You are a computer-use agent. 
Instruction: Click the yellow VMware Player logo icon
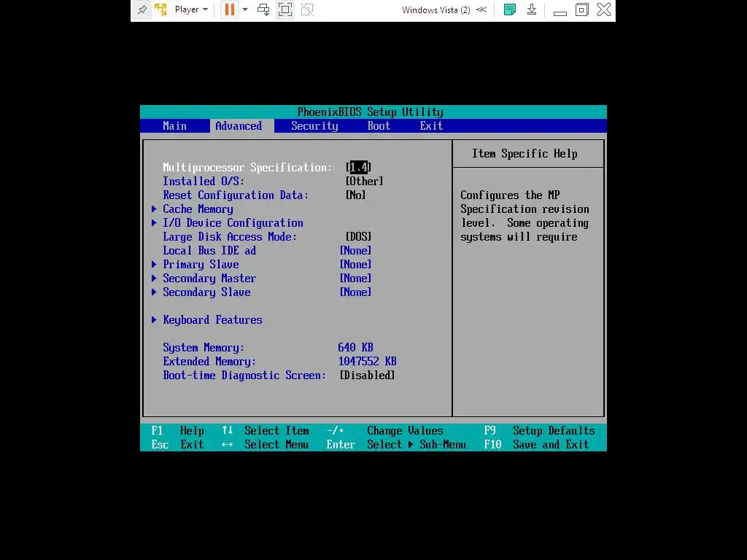click(160, 9)
